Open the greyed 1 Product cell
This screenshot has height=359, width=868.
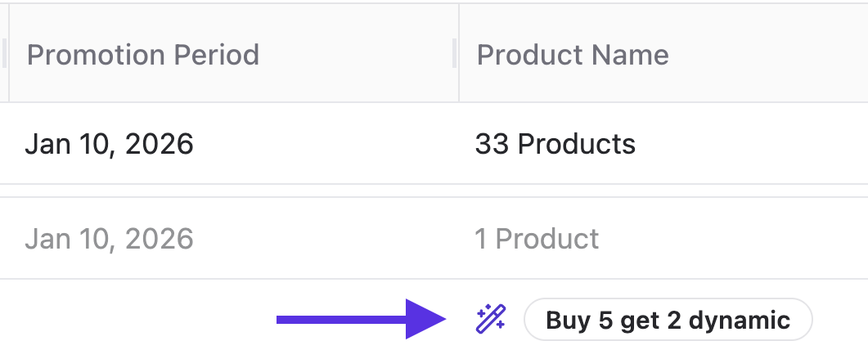537,239
